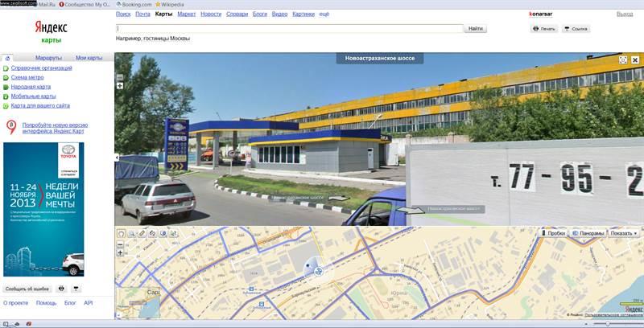Select the ruler distance tool on the map
Image resolution: width=644 pixels, height=328 pixels.
pyautogui.click(x=142, y=233)
